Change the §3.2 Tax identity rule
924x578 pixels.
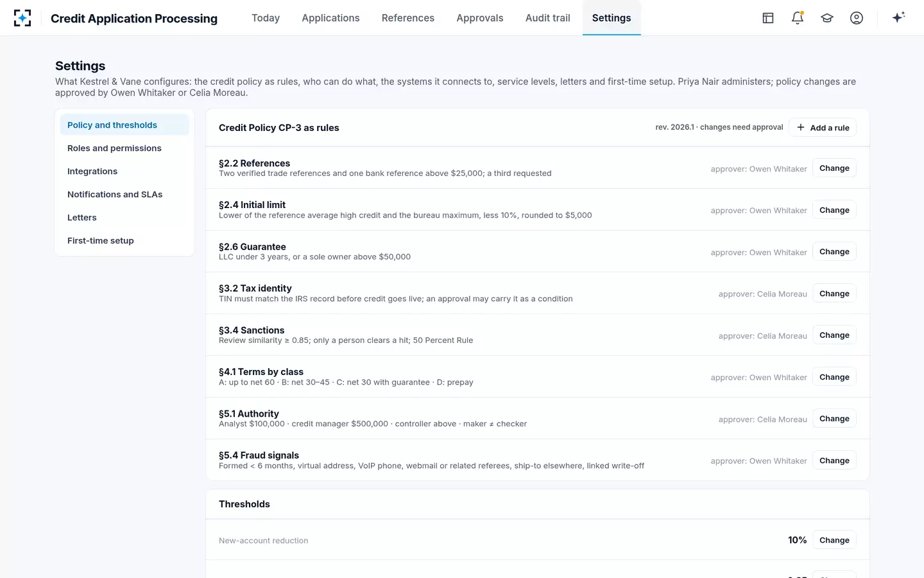coord(834,293)
